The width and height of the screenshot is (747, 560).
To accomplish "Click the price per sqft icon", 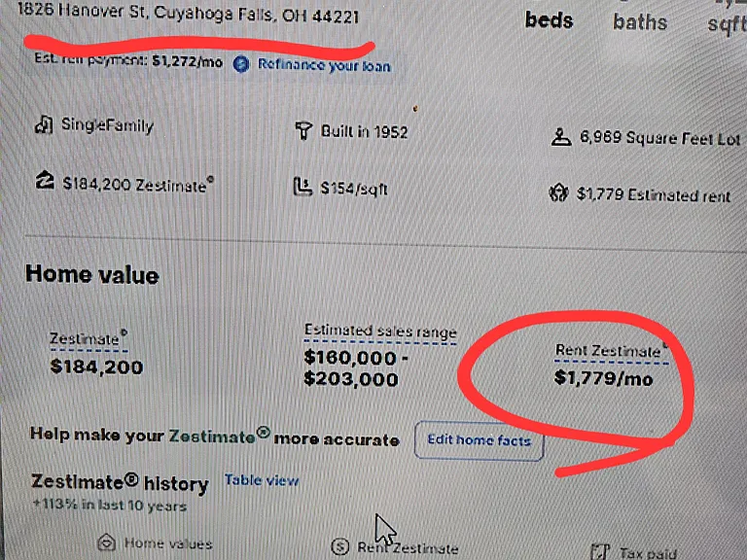I will [x=302, y=187].
